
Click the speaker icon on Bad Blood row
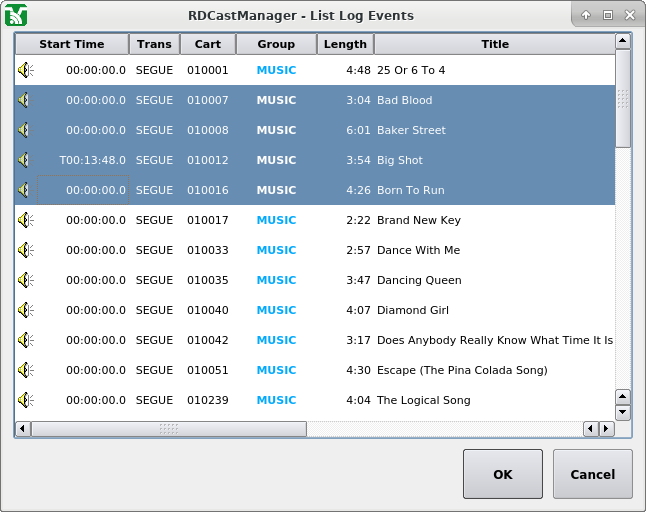tap(25, 100)
